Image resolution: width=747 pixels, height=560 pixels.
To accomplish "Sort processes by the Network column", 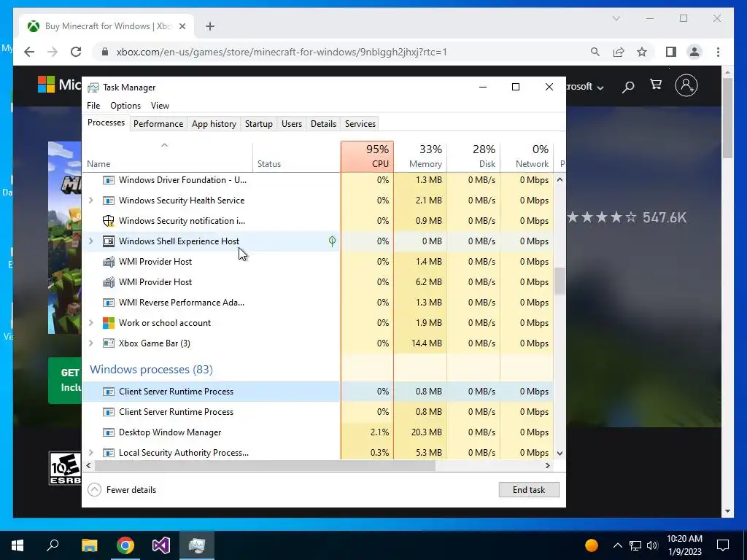I will coord(527,157).
